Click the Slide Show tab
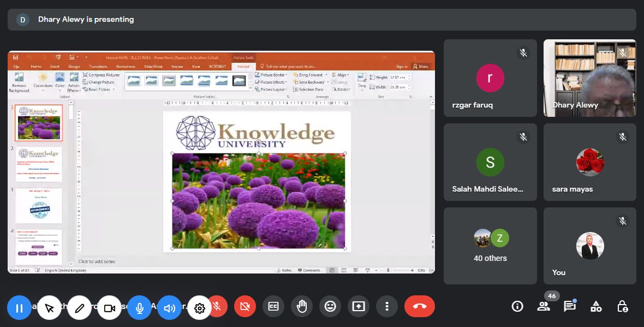 click(x=153, y=67)
